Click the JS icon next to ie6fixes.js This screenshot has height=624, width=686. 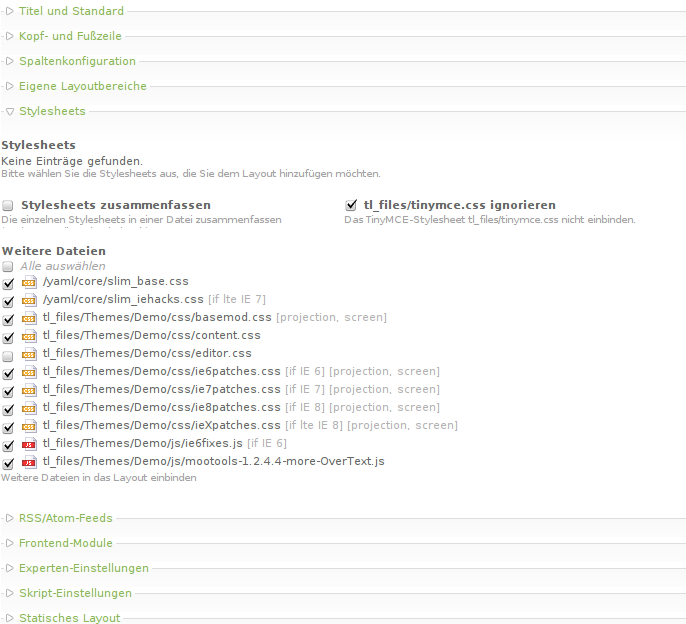29,444
